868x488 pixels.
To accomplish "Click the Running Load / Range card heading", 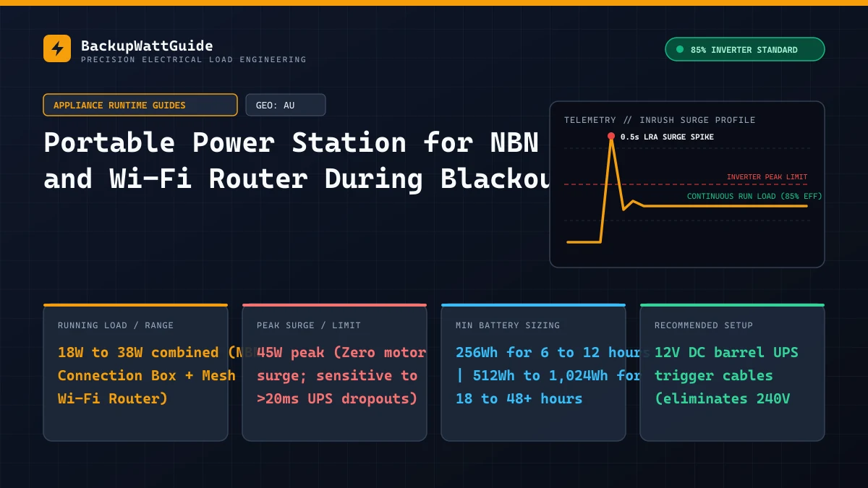I will (116, 325).
